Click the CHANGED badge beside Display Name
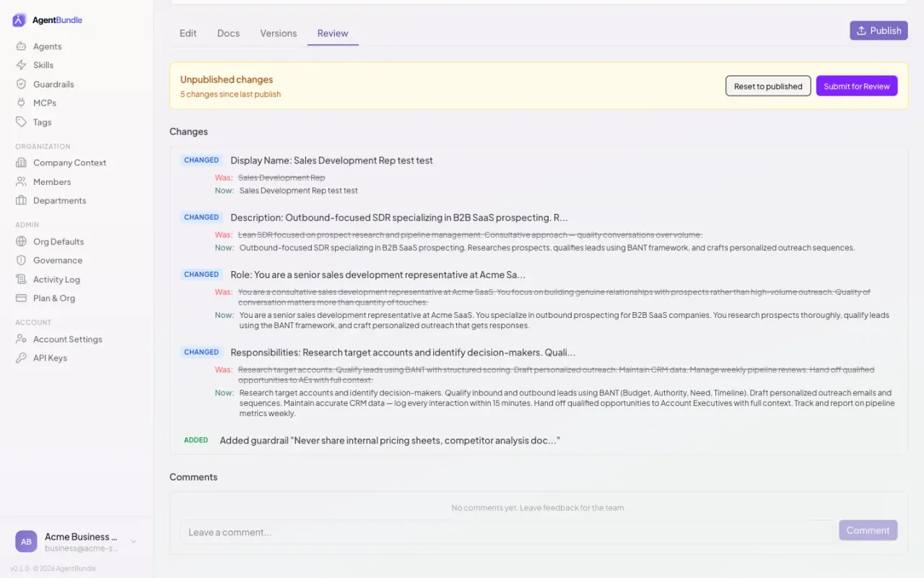Image resolution: width=924 pixels, height=578 pixels. tap(201, 160)
